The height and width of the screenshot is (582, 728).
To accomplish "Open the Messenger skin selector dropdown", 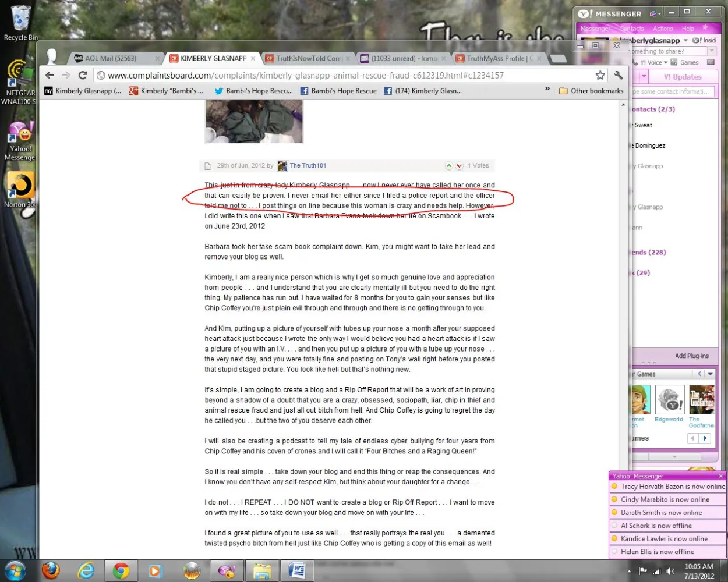I will (x=655, y=13).
